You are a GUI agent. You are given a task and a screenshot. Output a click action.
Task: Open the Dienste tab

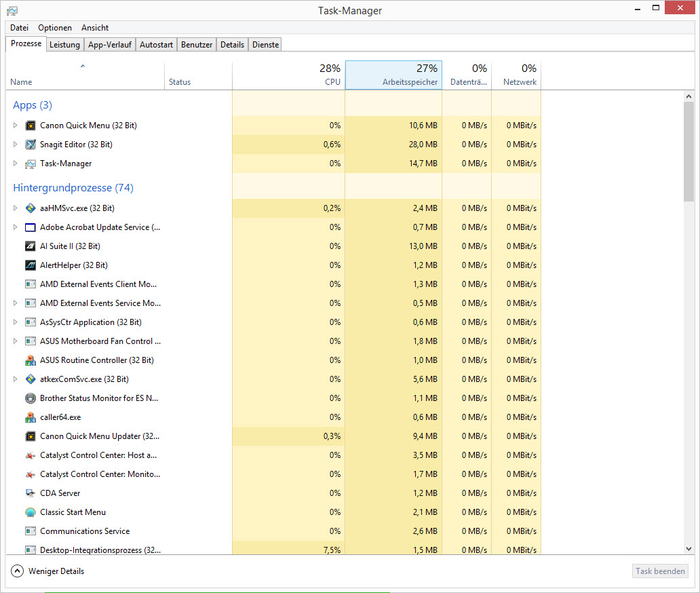point(265,45)
